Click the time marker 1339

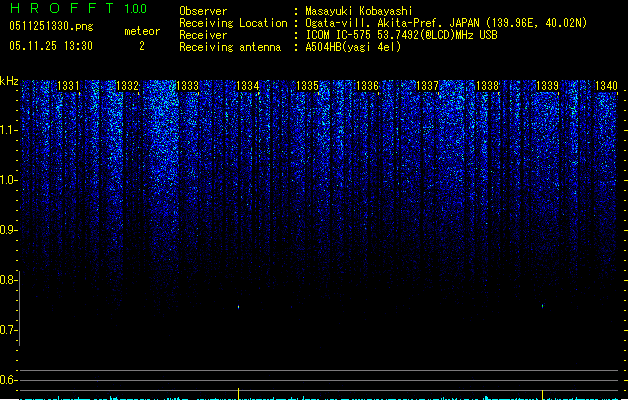point(547,86)
